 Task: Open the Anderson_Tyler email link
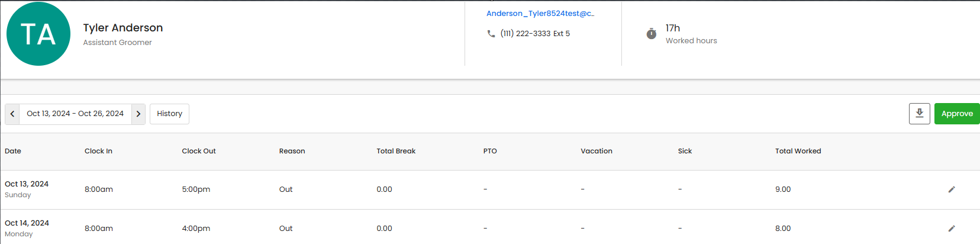(x=540, y=14)
